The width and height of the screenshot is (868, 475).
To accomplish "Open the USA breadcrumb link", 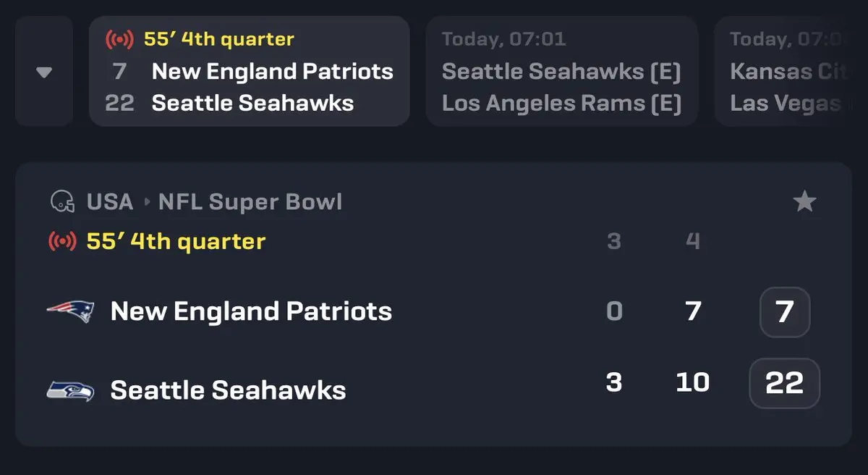I will [x=110, y=201].
